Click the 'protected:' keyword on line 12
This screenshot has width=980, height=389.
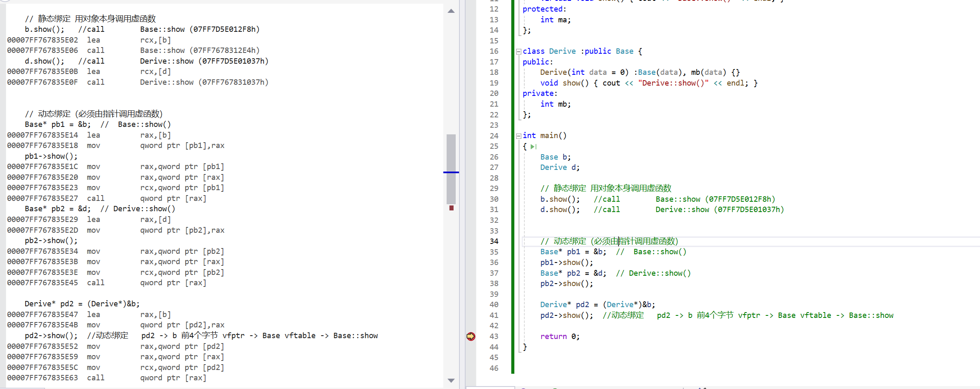[x=544, y=9]
